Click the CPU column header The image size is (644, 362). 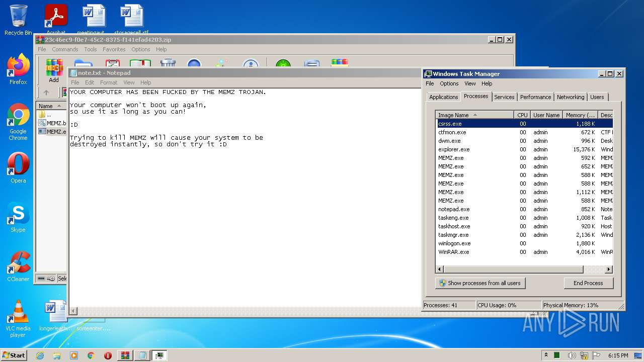[522, 115]
